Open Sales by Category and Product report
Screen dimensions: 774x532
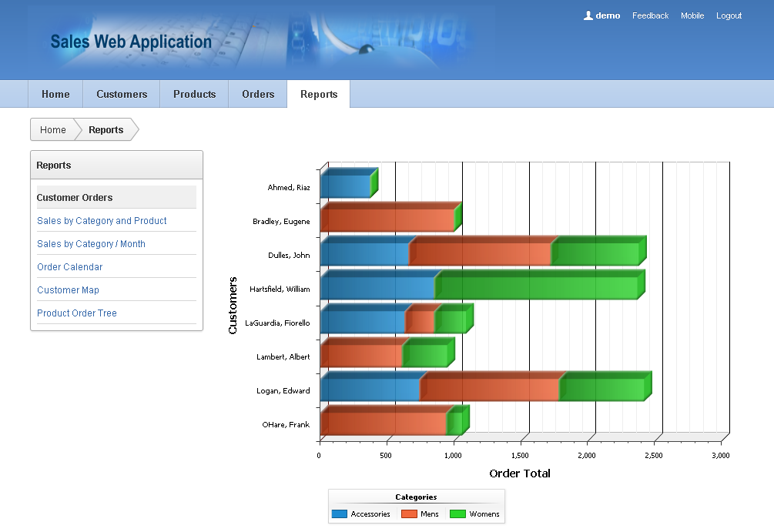pos(102,221)
